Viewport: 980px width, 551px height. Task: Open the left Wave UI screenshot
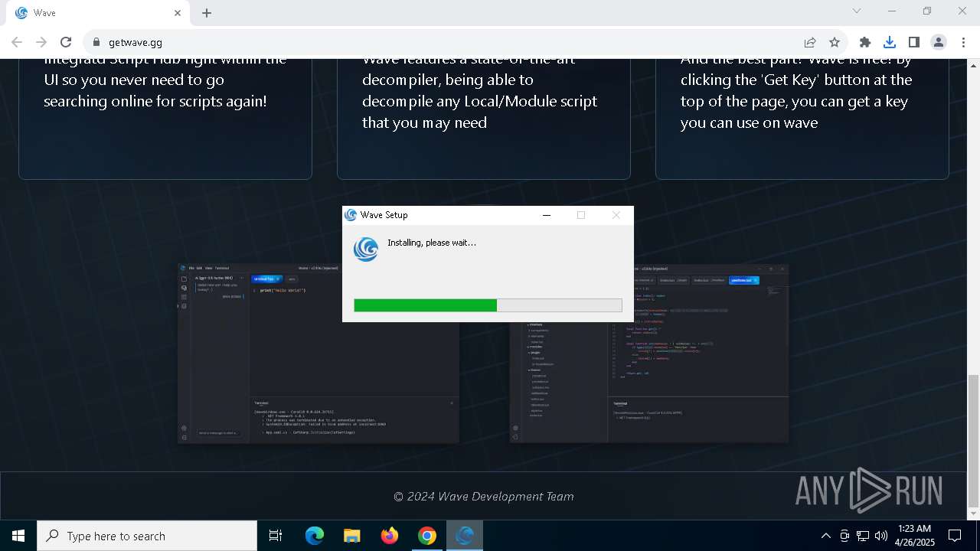point(318,354)
